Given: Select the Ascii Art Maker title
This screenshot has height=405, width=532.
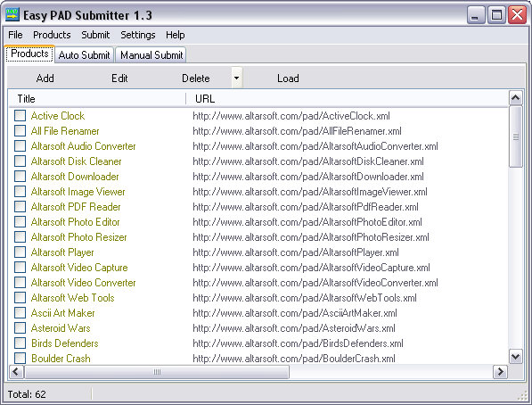Looking at the screenshot, I should point(62,313).
